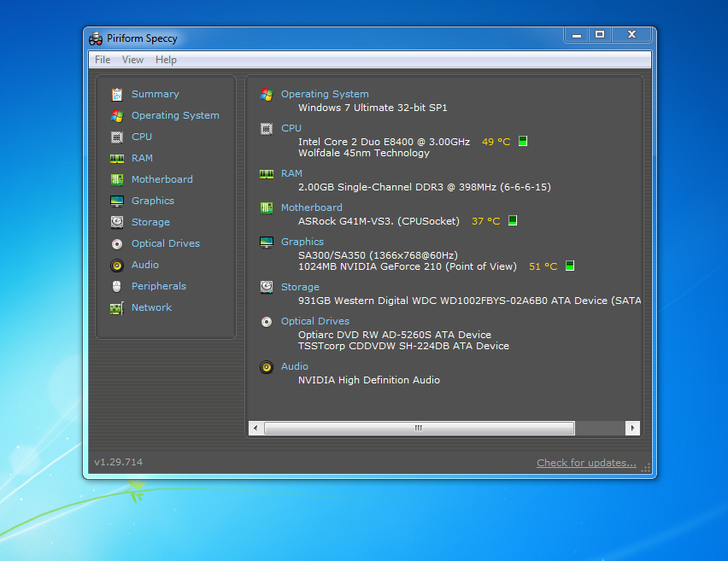
Task: Click the CPU temperature green indicator
Action: click(x=523, y=142)
